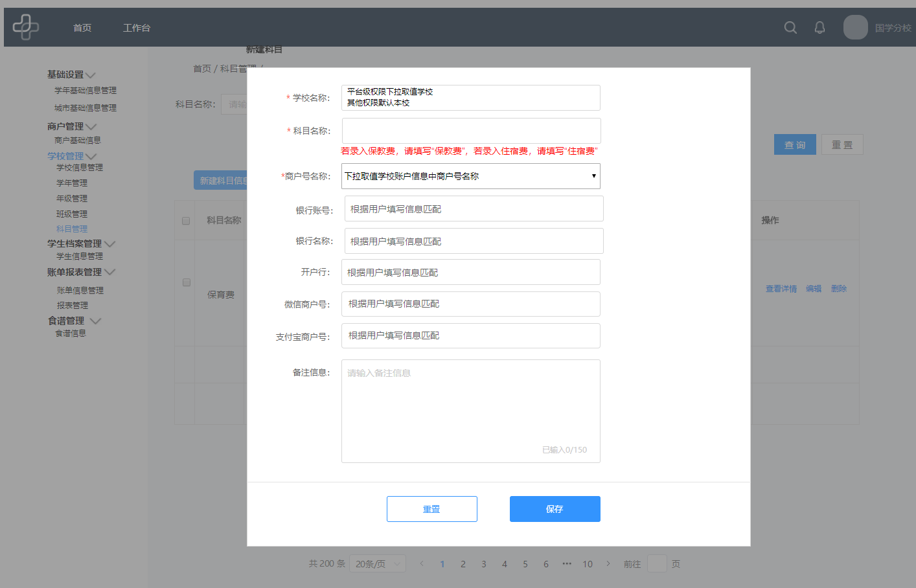Toggle the checkbox for the 保育费 row

(x=187, y=282)
